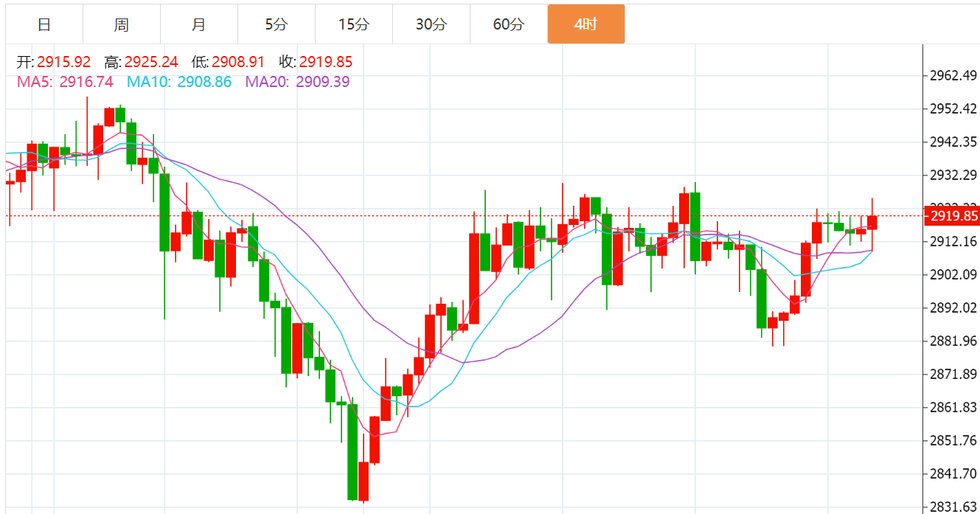980x514 pixels.
Task: Switch to the 日 daily chart tab
Action: coord(44,24)
